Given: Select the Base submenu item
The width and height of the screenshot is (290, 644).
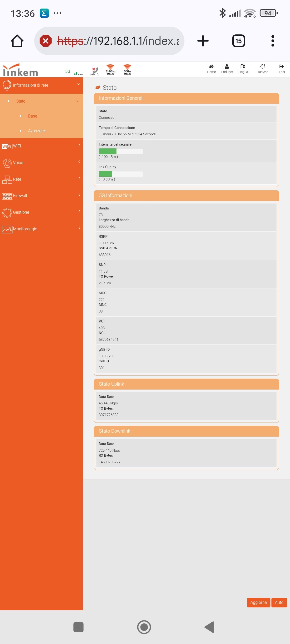Looking at the screenshot, I should point(33,116).
